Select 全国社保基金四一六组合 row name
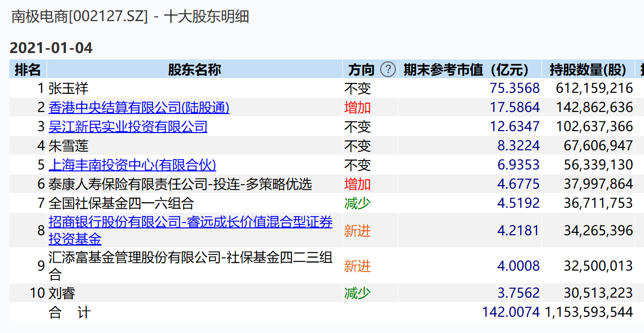Image resolution: width=644 pixels, height=333 pixels. point(122,203)
